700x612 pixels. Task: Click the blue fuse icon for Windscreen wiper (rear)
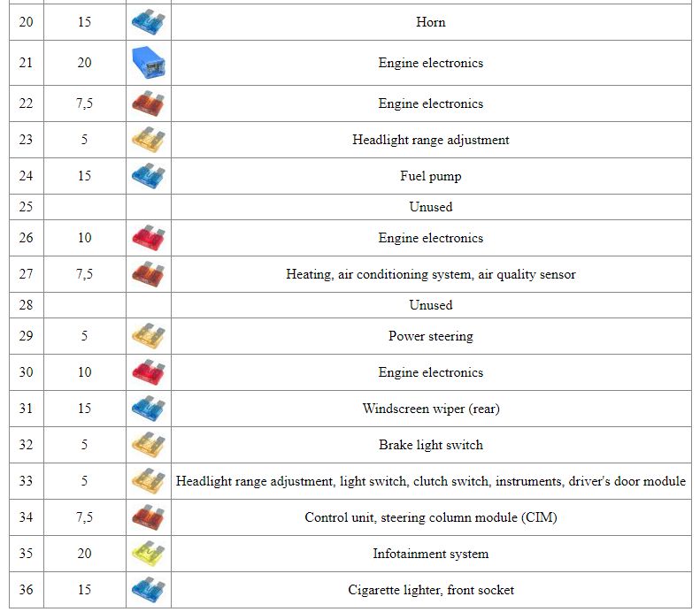pos(148,409)
